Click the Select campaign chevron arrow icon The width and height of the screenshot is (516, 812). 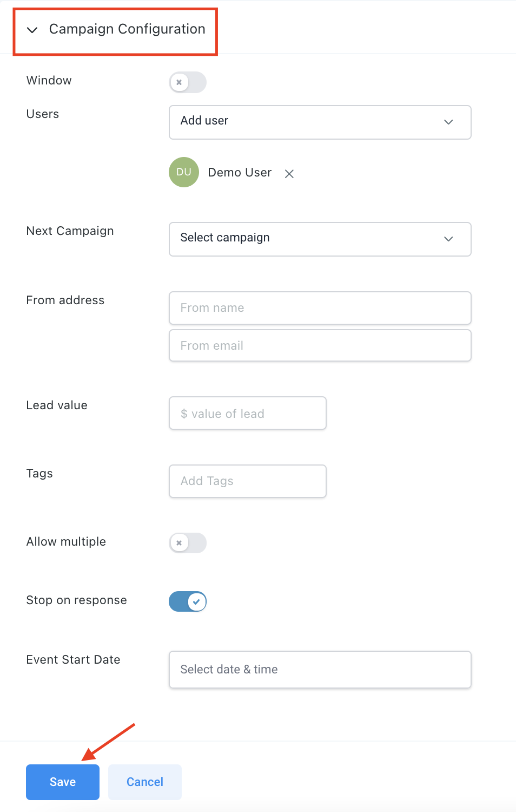448,239
